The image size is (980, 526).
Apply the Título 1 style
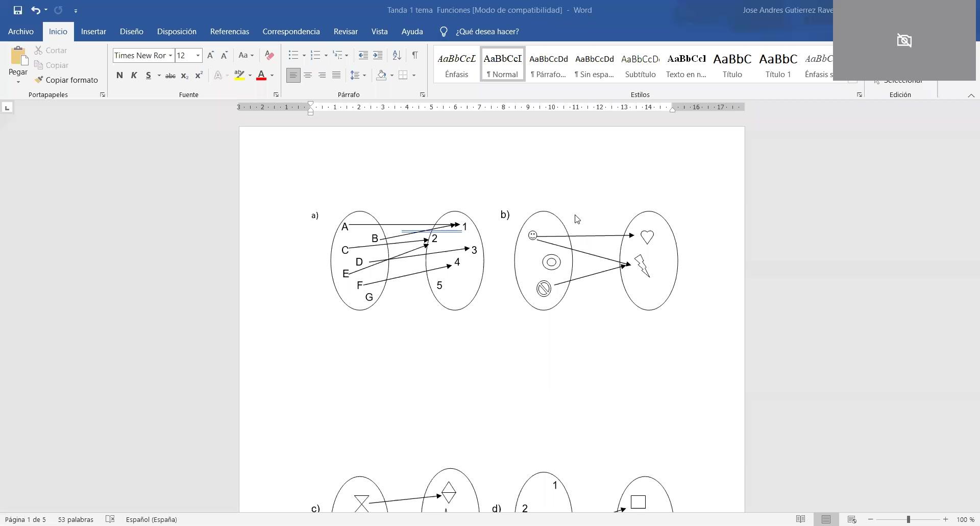[x=778, y=64]
